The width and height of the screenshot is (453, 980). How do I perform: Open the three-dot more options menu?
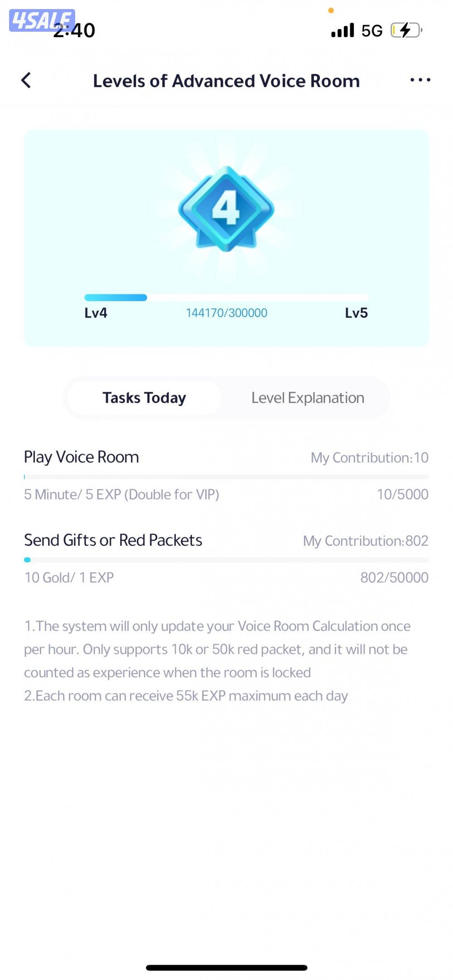[x=420, y=80]
